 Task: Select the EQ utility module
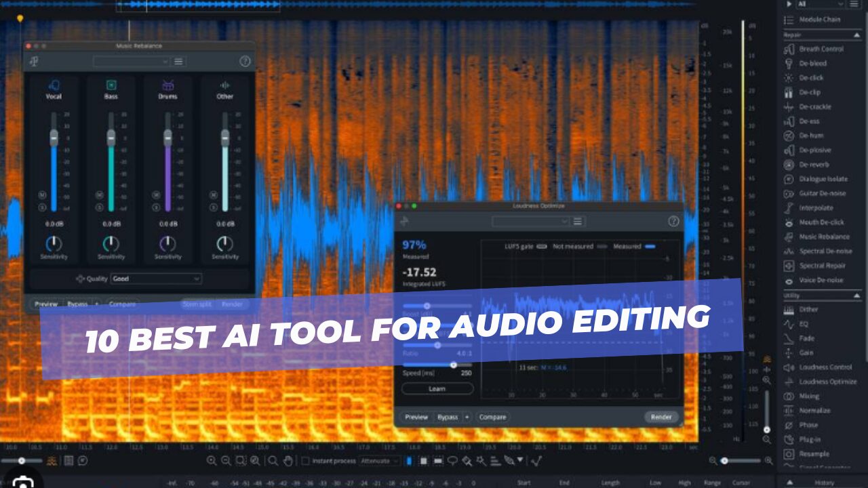pyautogui.click(x=796, y=324)
